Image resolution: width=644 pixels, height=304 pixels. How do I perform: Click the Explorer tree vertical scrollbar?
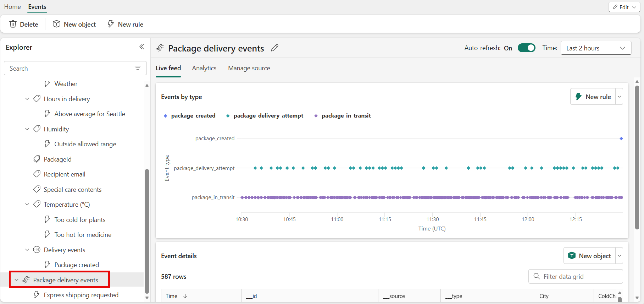147,231
